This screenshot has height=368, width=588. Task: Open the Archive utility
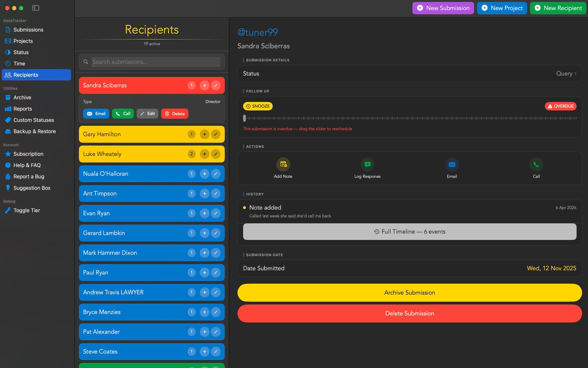tap(36, 97)
